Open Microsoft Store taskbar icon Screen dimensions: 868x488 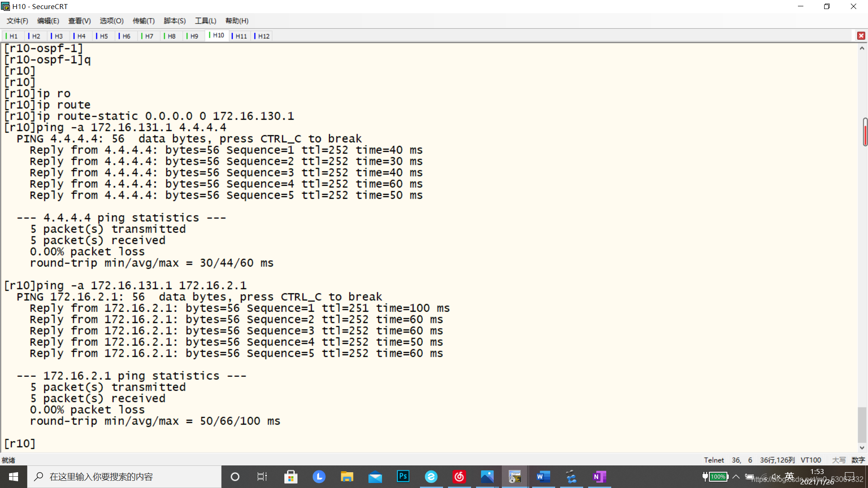(291, 477)
